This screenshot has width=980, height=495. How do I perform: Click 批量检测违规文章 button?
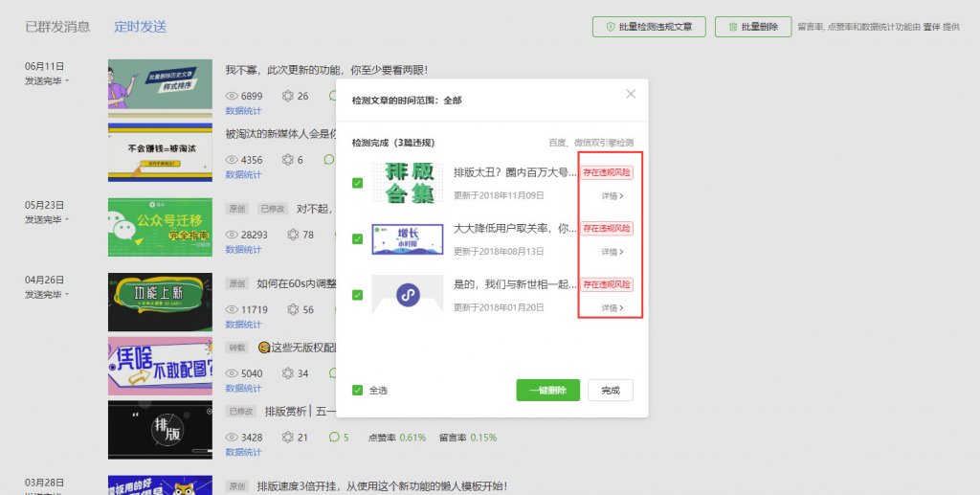[649, 27]
